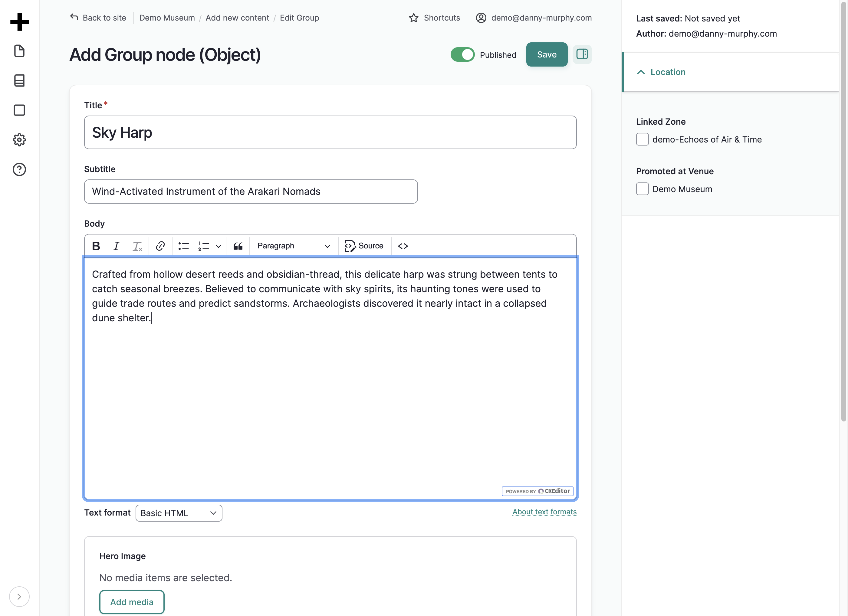Click into the Subtitle input field
Screen dimensions: 848x616
[251, 192]
